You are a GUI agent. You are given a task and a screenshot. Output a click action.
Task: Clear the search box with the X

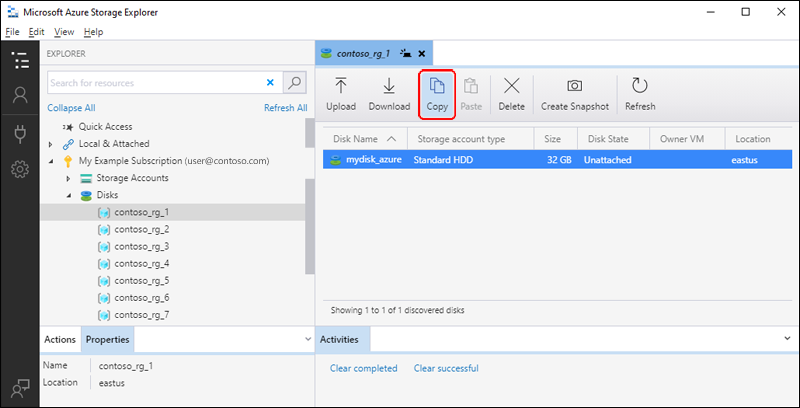point(270,83)
